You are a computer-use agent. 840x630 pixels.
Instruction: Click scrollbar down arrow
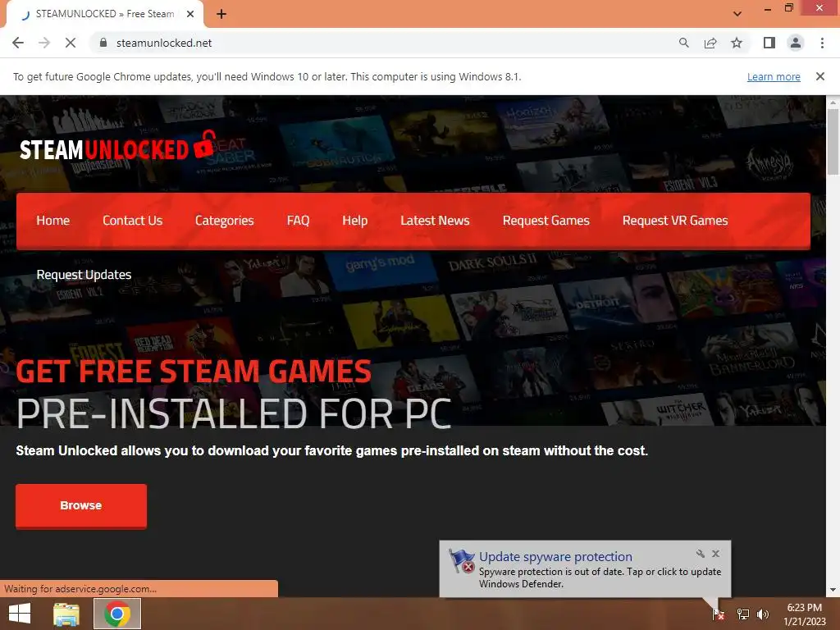click(833, 590)
